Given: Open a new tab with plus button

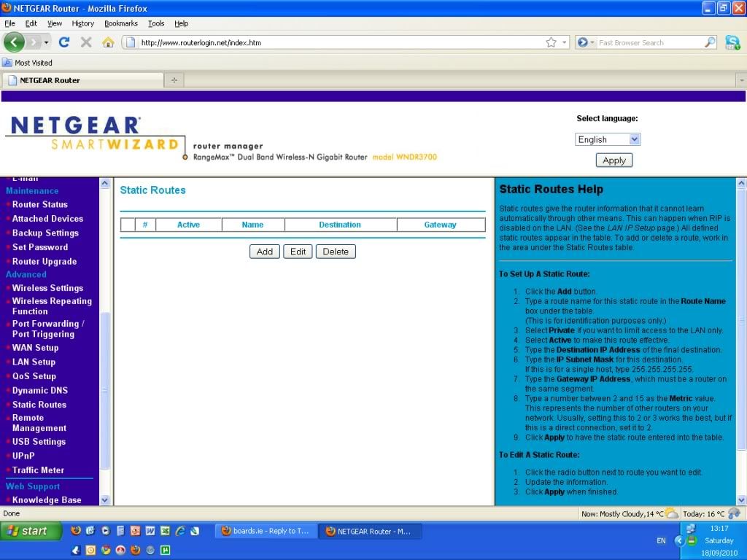Looking at the screenshot, I should [x=174, y=80].
